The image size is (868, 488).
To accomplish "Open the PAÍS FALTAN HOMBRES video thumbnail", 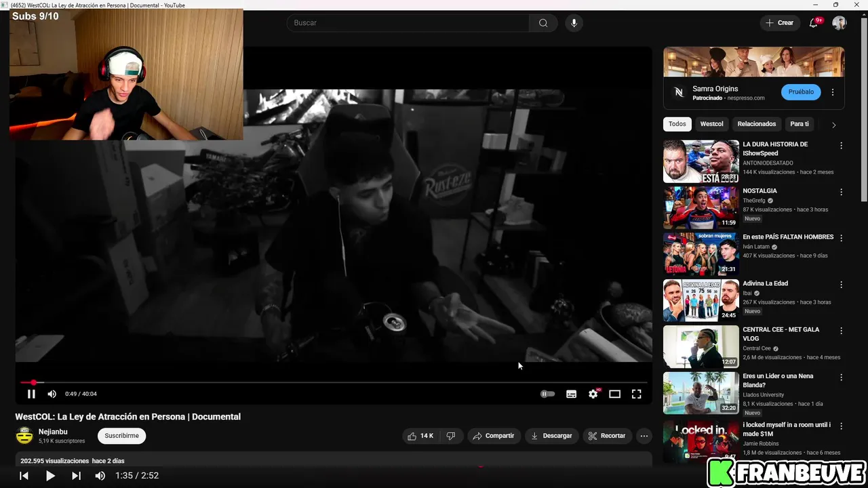I will [701, 254].
